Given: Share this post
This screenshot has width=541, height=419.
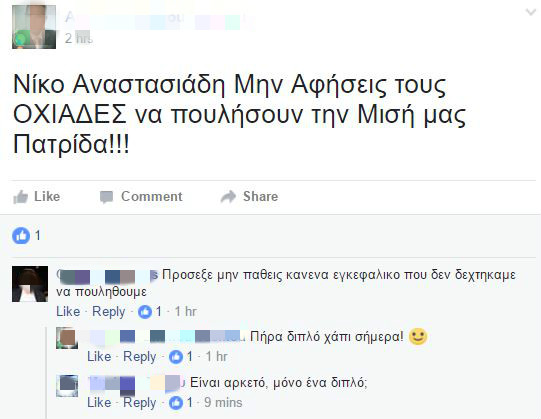Looking at the screenshot, I should coord(249,197).
